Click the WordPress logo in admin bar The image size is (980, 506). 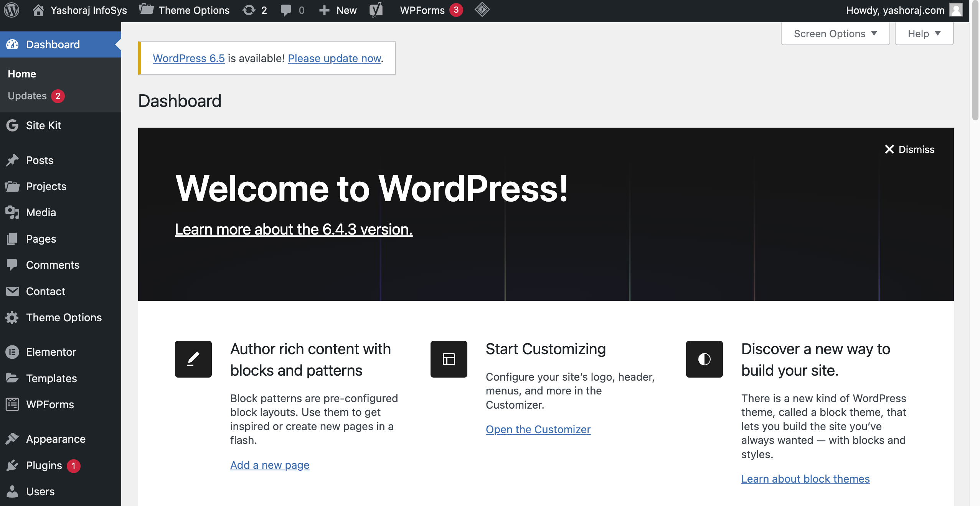click(12, 10)
